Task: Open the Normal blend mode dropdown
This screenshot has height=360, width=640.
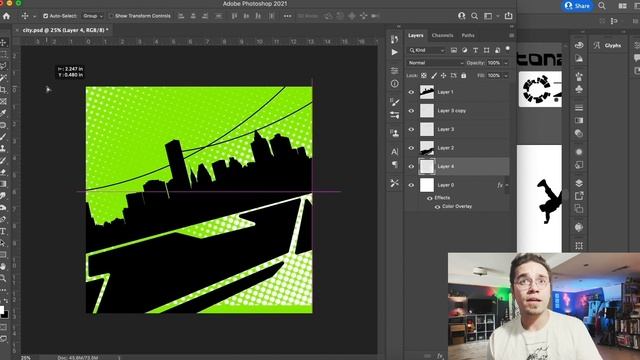Action: pos(435,63)
